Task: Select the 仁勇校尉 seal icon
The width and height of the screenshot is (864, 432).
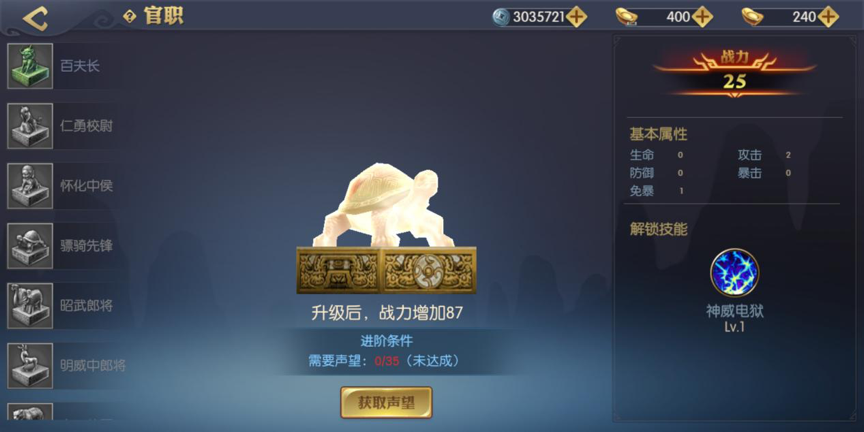Action: coord(30,126)
